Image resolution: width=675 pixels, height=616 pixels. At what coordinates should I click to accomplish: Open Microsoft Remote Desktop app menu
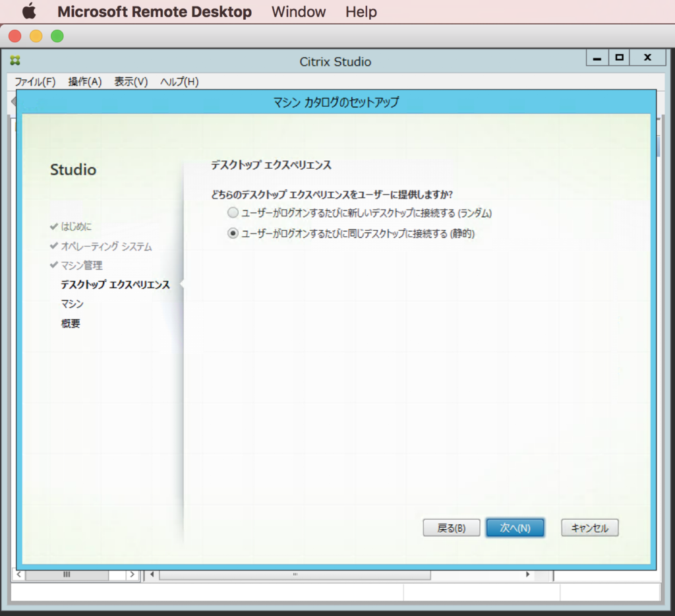coord(154,12)
